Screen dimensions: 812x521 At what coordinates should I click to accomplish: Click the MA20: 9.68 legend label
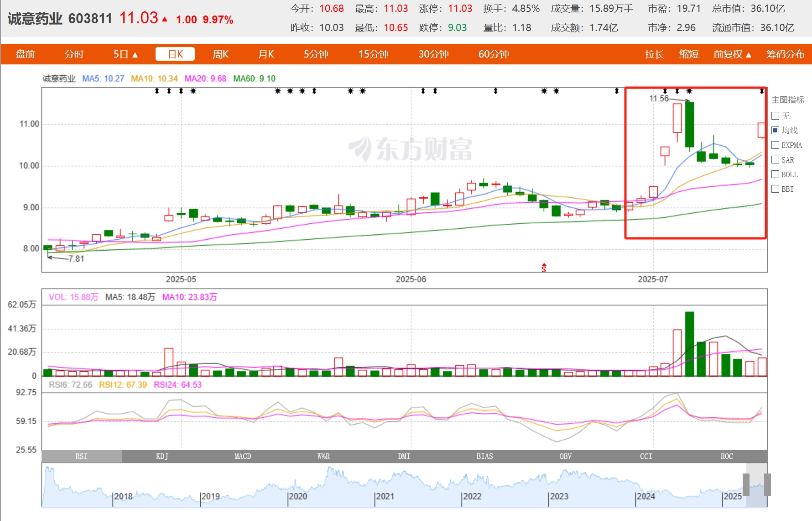[x=205, y=79]
